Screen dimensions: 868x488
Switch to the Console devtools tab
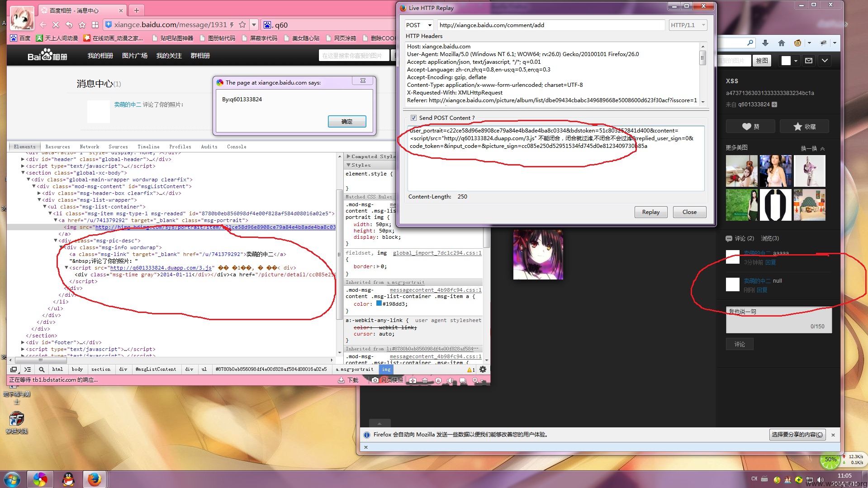point(237,147)
